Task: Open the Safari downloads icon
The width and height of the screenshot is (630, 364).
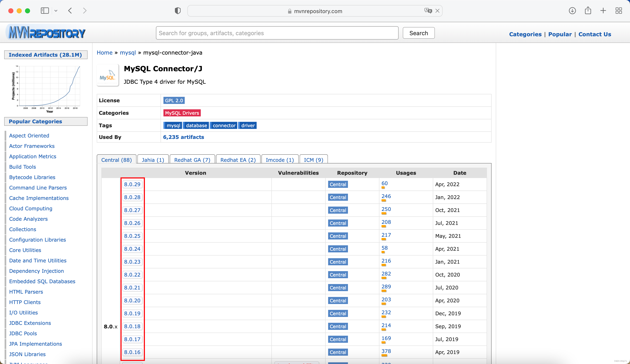Action: pos(572,11)
